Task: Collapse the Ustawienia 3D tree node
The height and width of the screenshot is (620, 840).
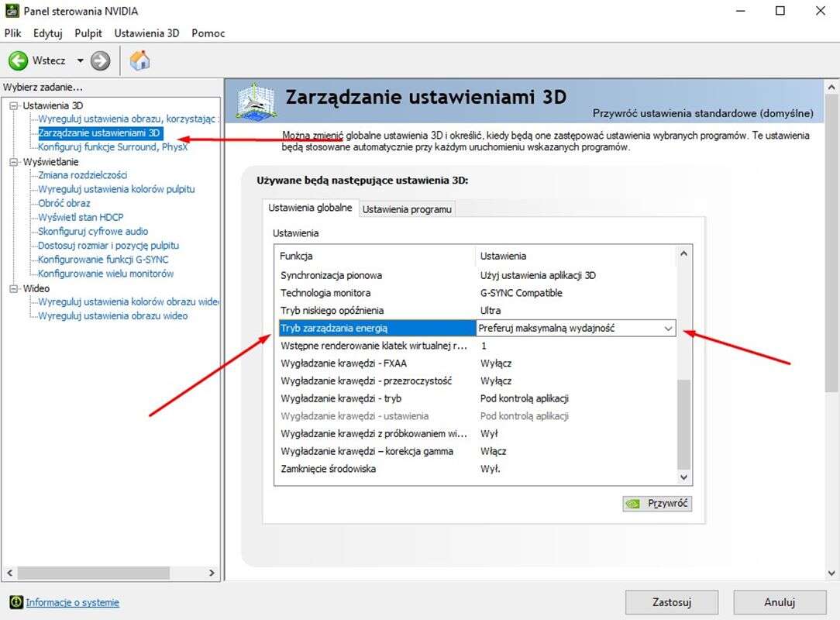Action: click(x=13, y=105)
